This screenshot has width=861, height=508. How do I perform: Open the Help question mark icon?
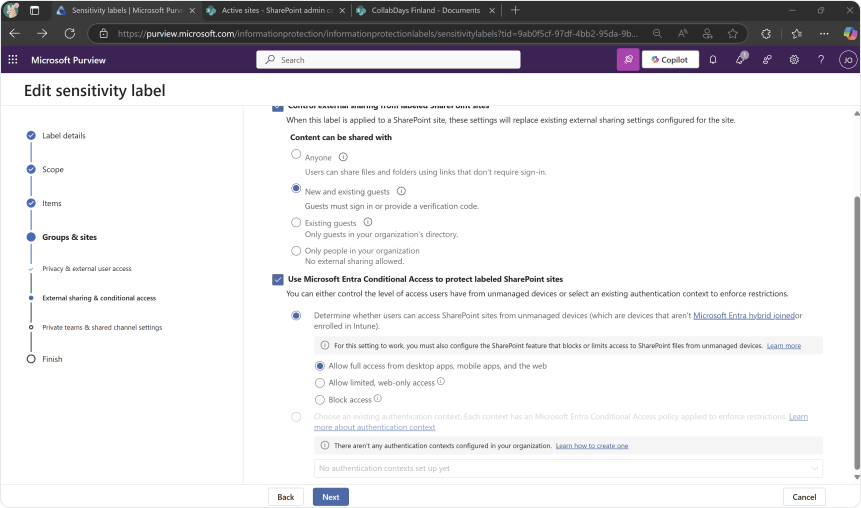coord(821,59)
